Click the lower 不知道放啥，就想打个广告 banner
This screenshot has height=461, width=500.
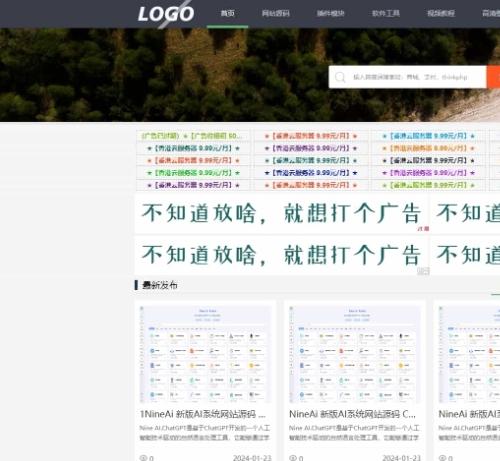(281, 255)
